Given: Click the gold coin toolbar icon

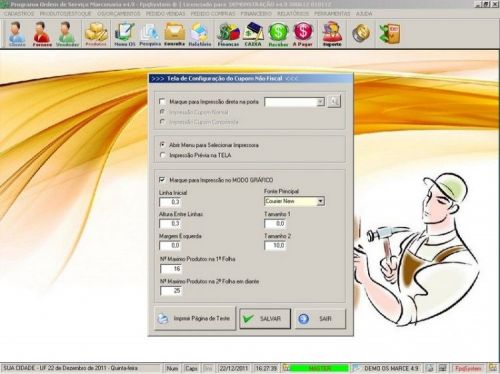Looking at the screenshot, I should pyautogui.click(x=361, y=33).
